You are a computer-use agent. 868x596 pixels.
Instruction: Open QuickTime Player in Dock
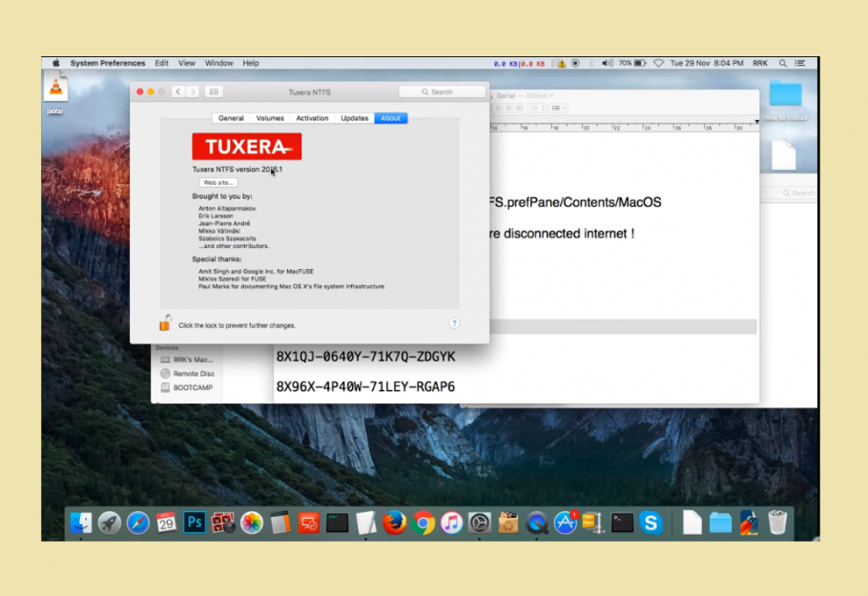(536, 523)
